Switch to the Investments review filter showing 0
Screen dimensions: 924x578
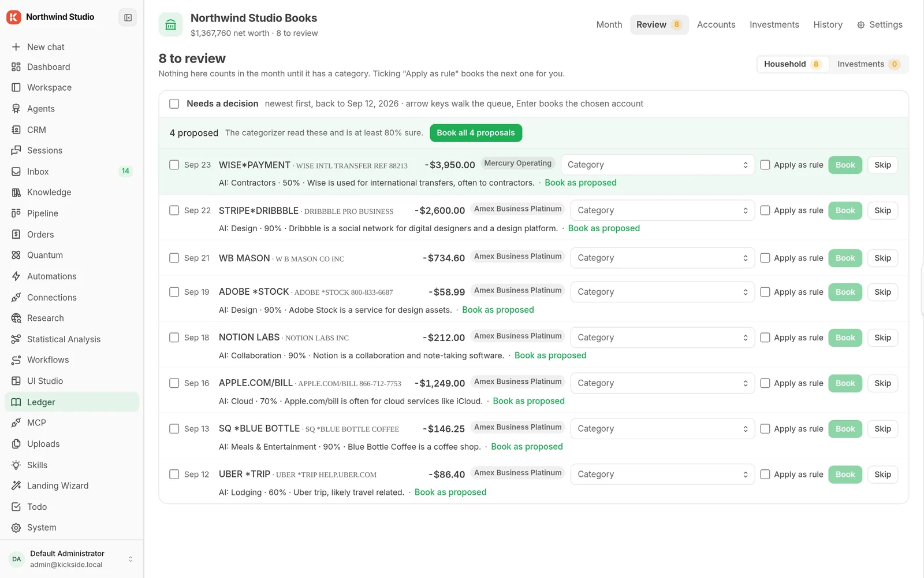pos(868,64)
